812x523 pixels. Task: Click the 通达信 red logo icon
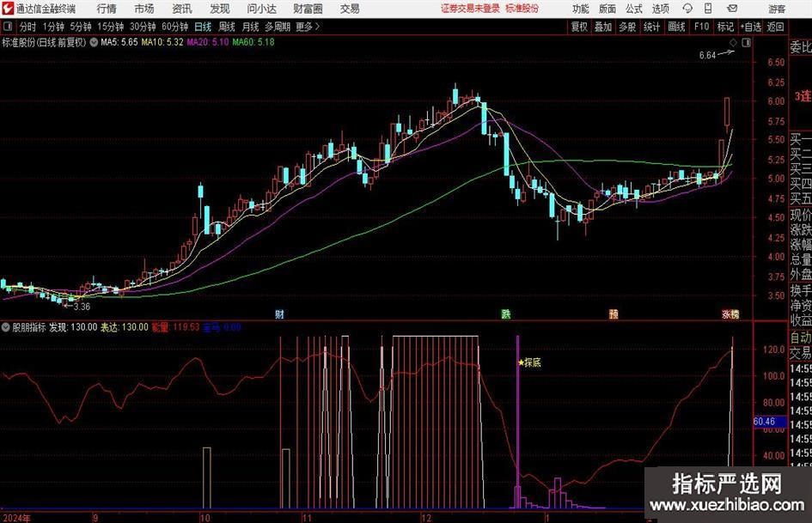point(8,9)
